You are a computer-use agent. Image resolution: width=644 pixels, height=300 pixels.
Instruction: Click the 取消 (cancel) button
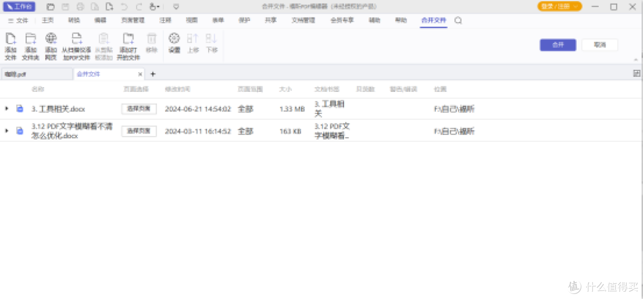(600, 45)
